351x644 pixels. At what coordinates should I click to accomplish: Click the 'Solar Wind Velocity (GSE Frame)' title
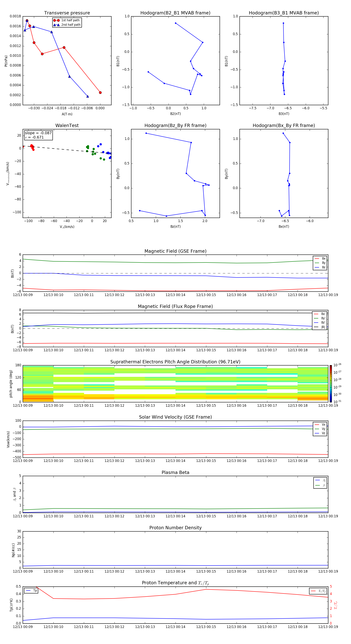click(175, 417)
